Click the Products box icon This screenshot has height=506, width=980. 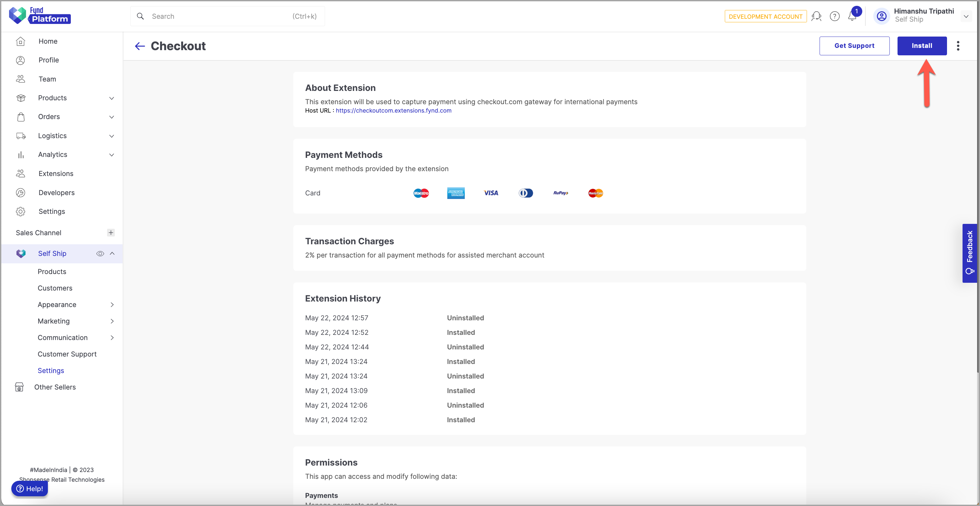[21, 98]
